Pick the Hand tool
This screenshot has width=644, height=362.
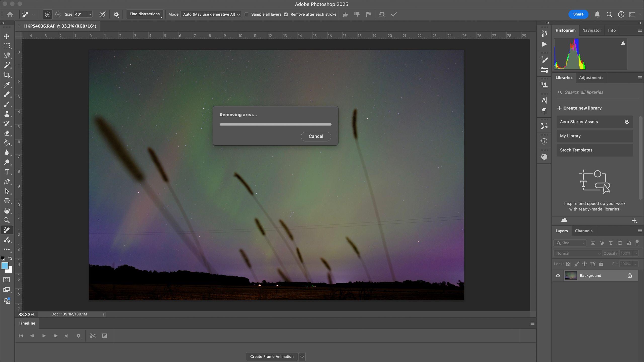(7, 210)
